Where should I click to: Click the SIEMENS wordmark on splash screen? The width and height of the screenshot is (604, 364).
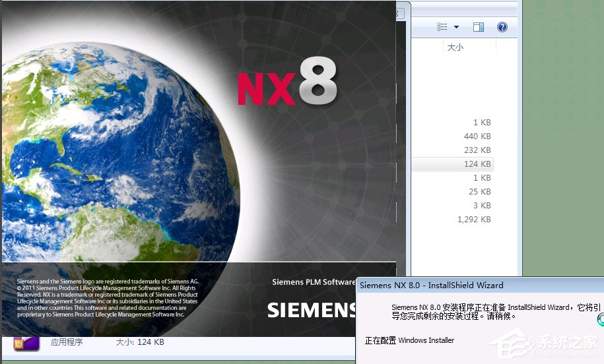[312, 310]
